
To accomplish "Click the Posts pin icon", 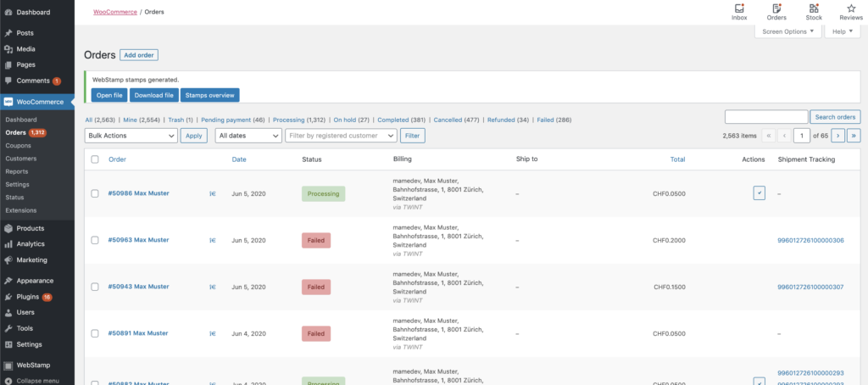I will click(x=8, y=33).
